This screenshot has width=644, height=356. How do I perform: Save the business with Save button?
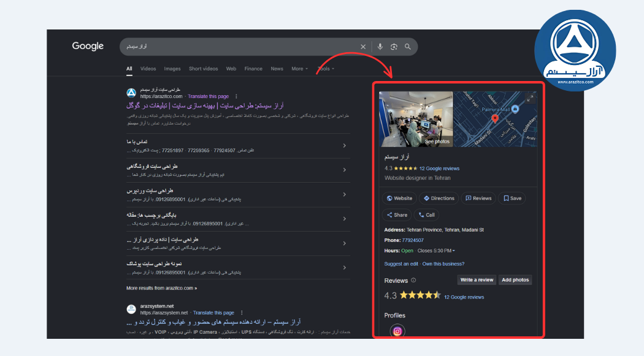pos(512,198)
